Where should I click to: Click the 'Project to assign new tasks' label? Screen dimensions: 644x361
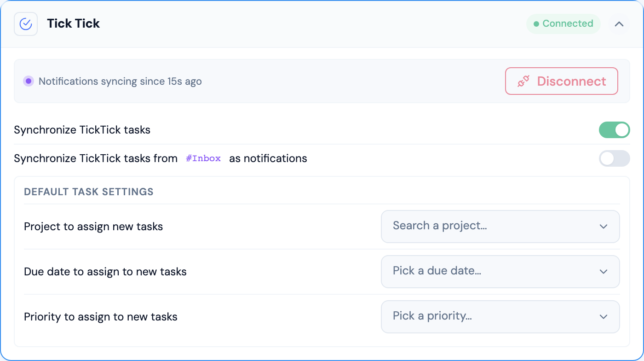(x=93, y=227)
